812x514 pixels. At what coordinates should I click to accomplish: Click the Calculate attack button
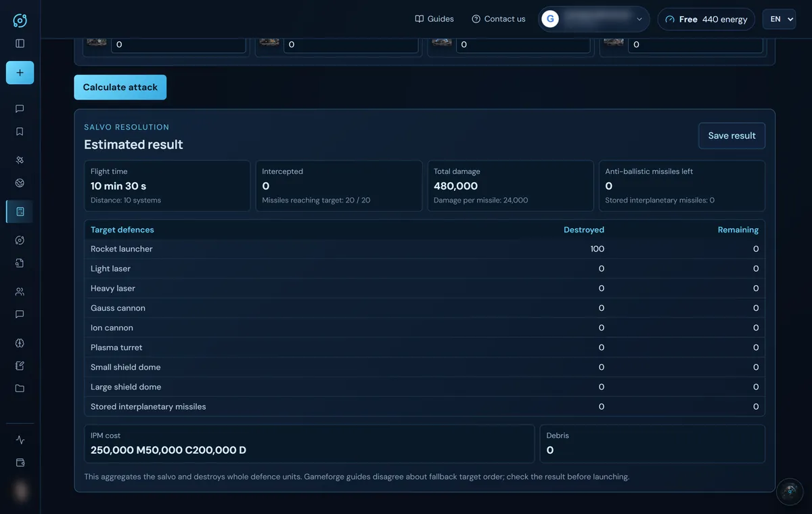(120, 87)
